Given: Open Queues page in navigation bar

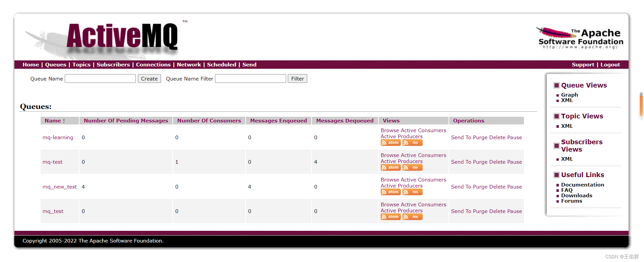Looking at the screenshot, I should click(56, 65).
